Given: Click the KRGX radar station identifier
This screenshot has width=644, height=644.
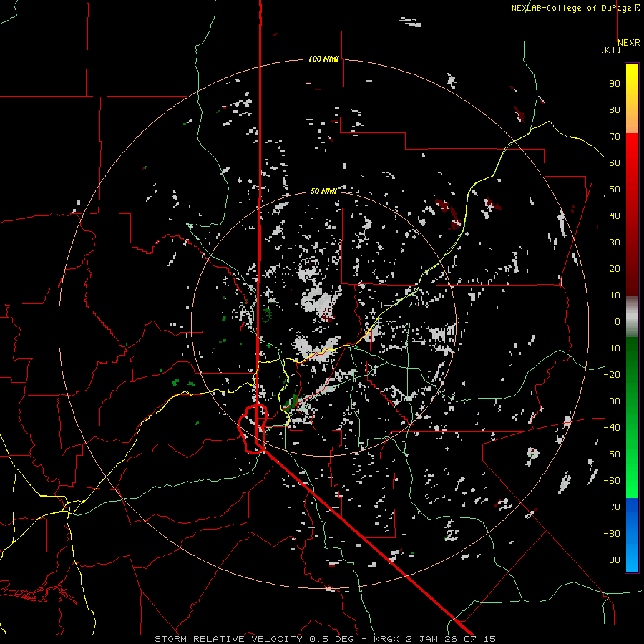Looking at the screenshot, I should pos(388,639).
